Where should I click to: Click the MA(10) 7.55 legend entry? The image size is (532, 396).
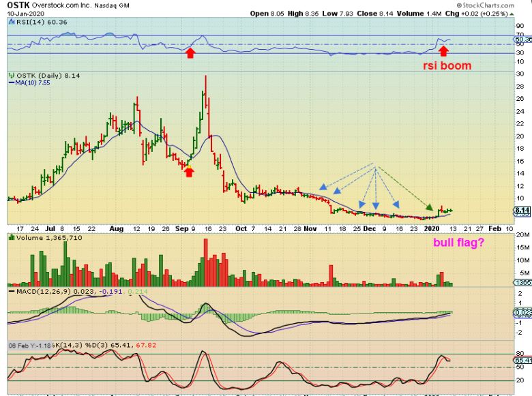point(29,82)
